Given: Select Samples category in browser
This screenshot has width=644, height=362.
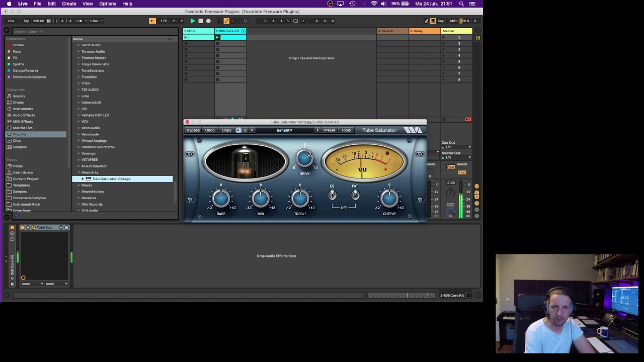Looking at the screenshot, I should (x=20, y=147).
